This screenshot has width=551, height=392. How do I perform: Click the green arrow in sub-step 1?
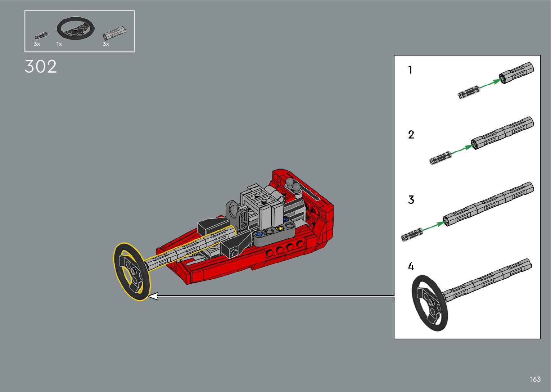(x=490, y=84)
